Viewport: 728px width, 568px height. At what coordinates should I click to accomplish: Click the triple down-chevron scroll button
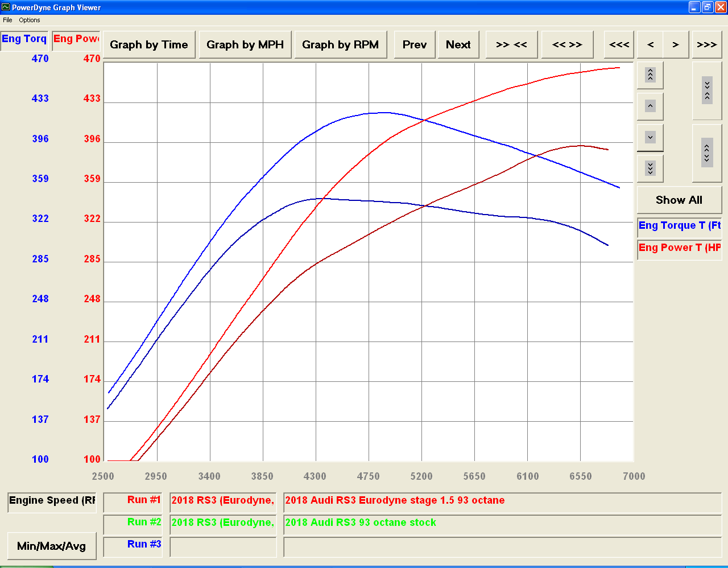651,168
